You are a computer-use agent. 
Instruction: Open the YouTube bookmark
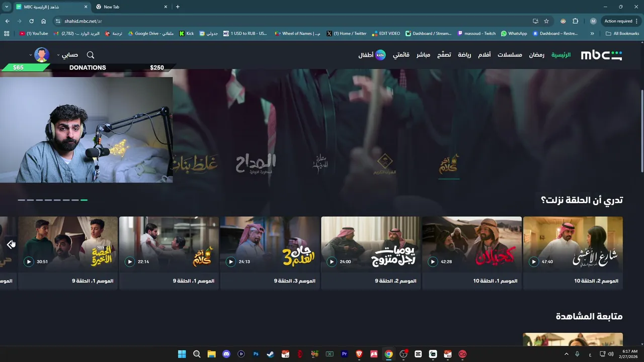[x=34, y=34]
